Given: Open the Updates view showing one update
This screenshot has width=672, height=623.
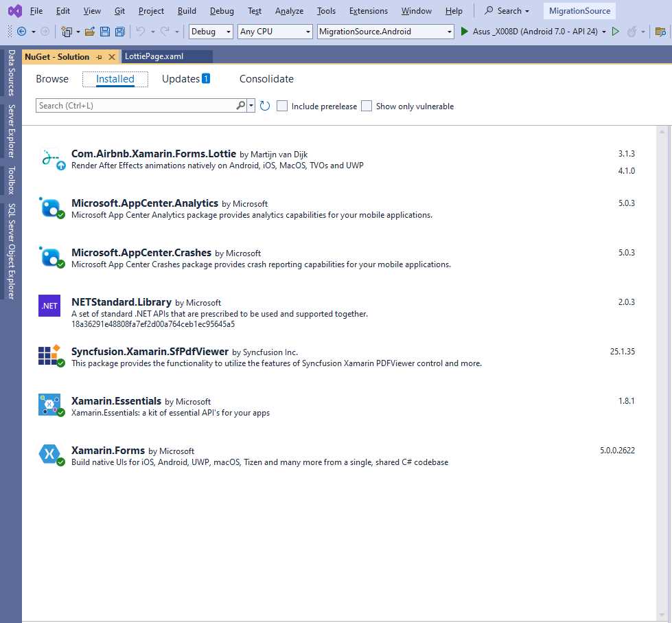Looking at the screenshot, I should 185,78.
